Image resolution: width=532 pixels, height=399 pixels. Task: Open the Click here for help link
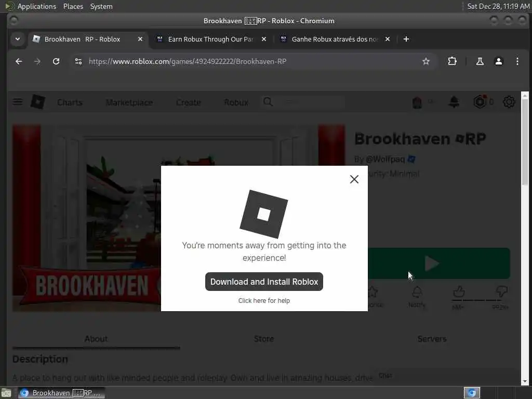click(x=264, y=301)
